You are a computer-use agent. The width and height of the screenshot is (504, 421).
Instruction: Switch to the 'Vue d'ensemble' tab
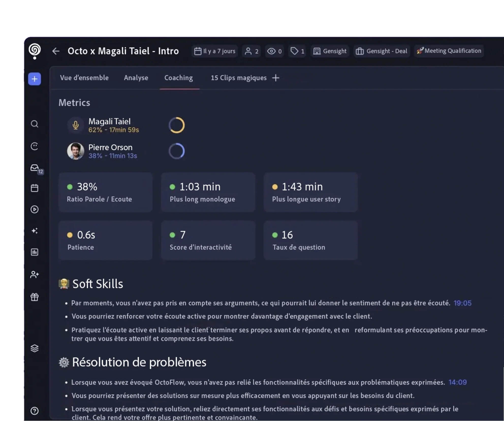(x=84, y=78)
